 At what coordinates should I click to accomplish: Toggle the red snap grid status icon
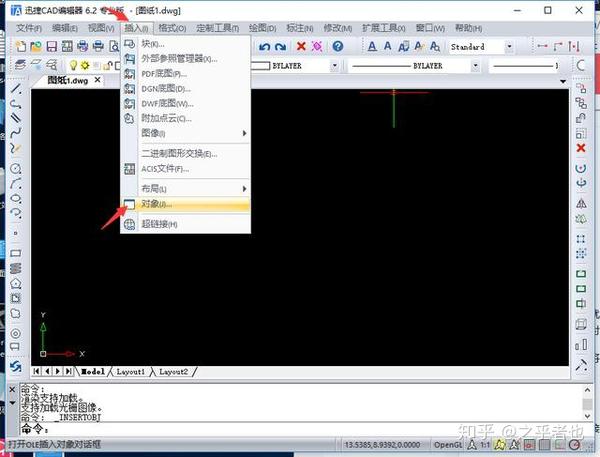point(529,444)
